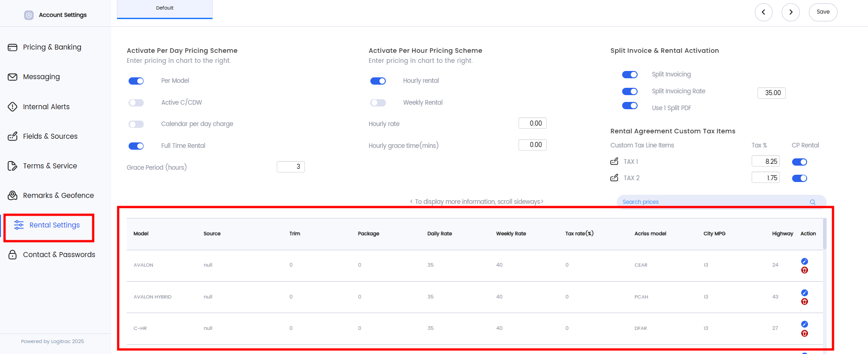Click the Grace Period hours input field

291,167
